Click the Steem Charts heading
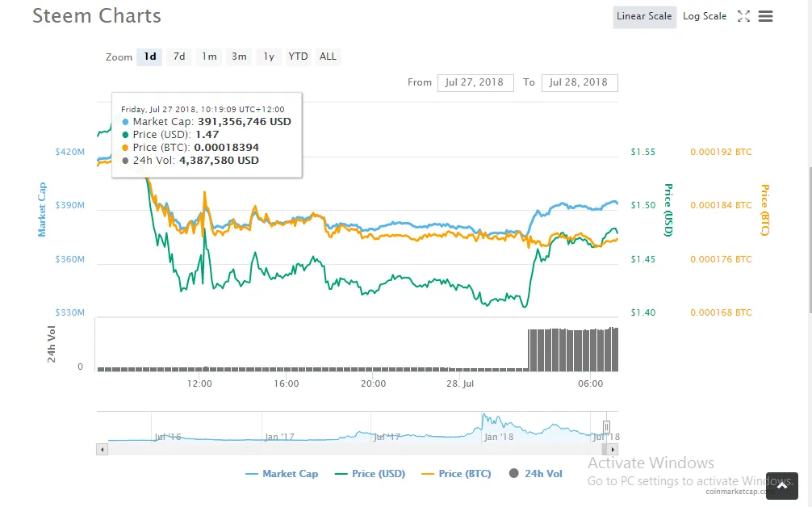 97,16
